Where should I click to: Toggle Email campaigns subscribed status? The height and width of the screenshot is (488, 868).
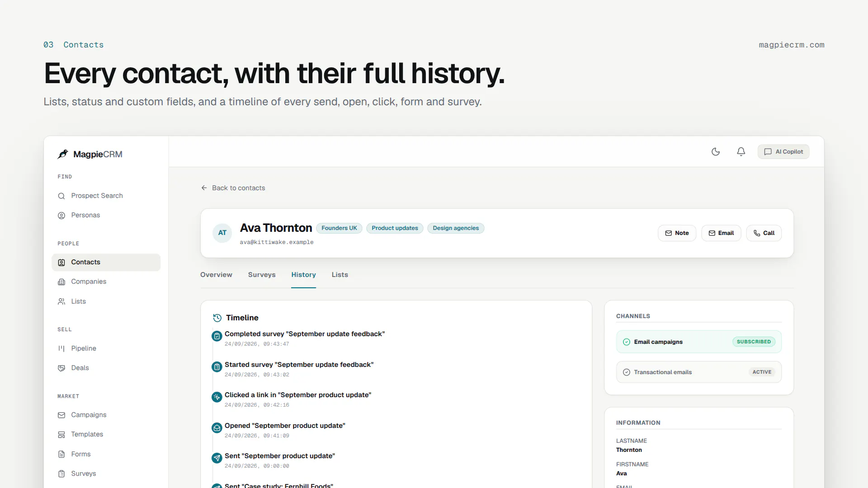pos(754,342)
